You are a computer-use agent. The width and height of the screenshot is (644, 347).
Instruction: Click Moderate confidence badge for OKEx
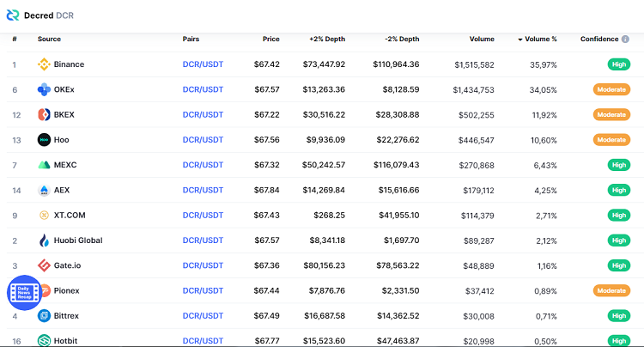pos(611,89)
